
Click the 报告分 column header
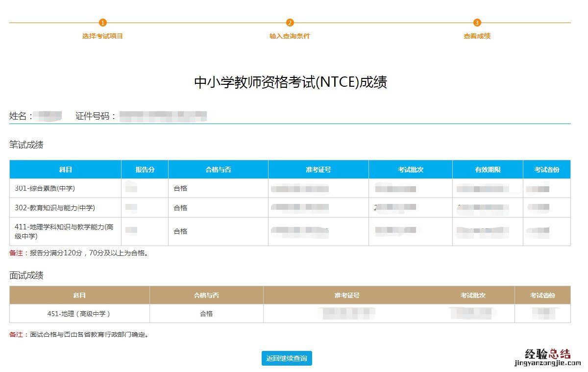point(145,170)
